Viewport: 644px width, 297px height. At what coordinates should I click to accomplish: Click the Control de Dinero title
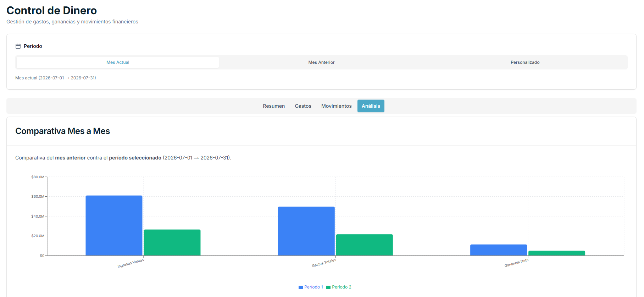tap(51, 10)
